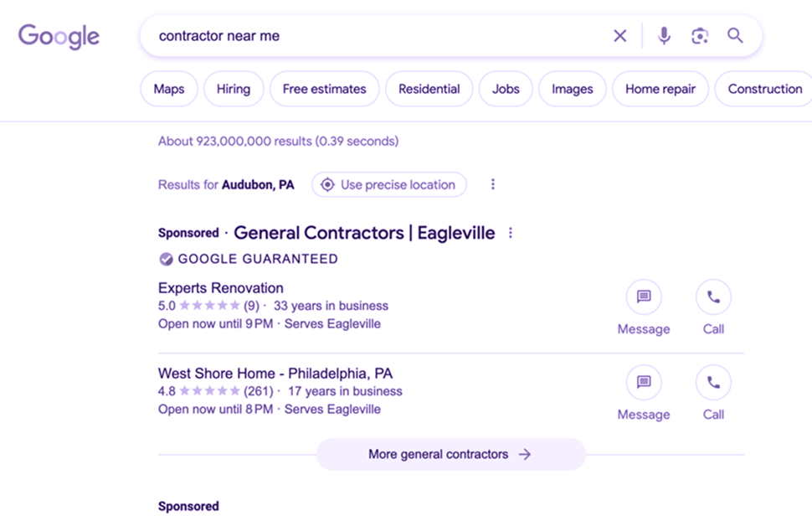Start voice search with microphone icon
The height and width of the screenshot is (516, 812).
coord(664,36)
